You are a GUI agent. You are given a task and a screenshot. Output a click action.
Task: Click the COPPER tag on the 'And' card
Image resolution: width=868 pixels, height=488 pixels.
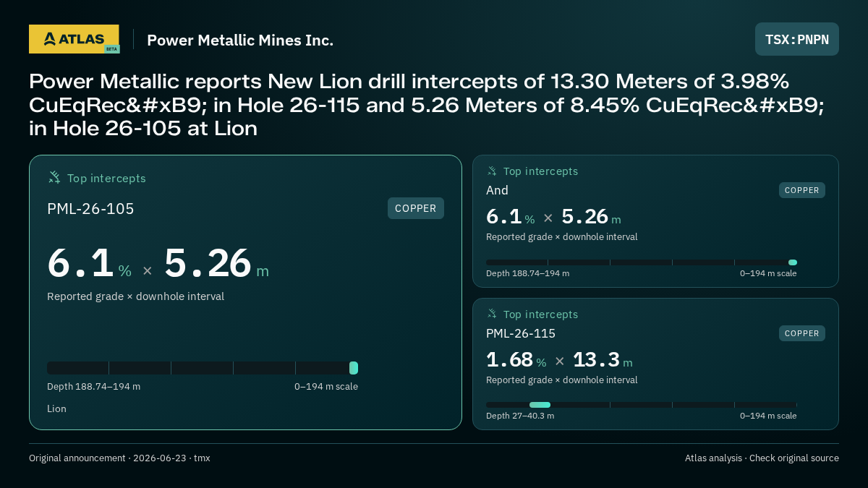(x=802, y=190)
